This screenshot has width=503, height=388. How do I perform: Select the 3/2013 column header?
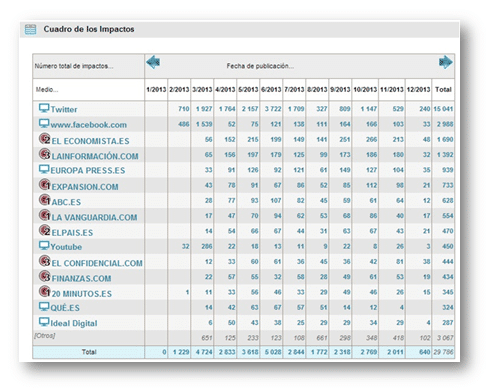click(202, 89)
